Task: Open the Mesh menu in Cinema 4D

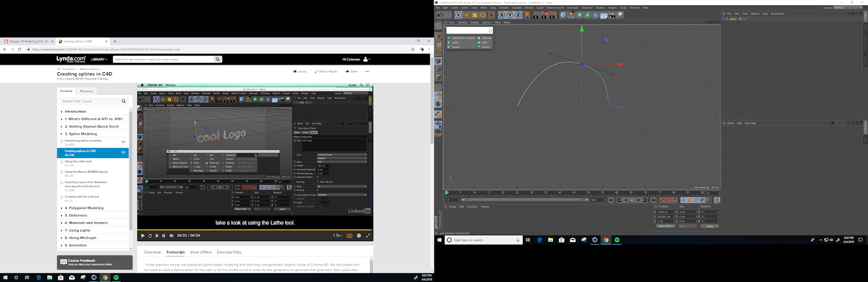Action: [x=483, y=8]
